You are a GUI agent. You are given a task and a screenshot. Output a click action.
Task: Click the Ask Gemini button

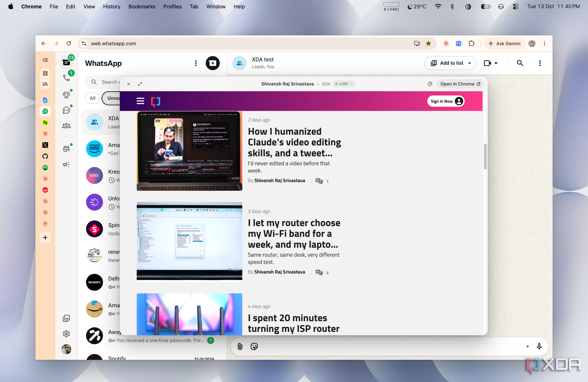[x=504, y=43]
